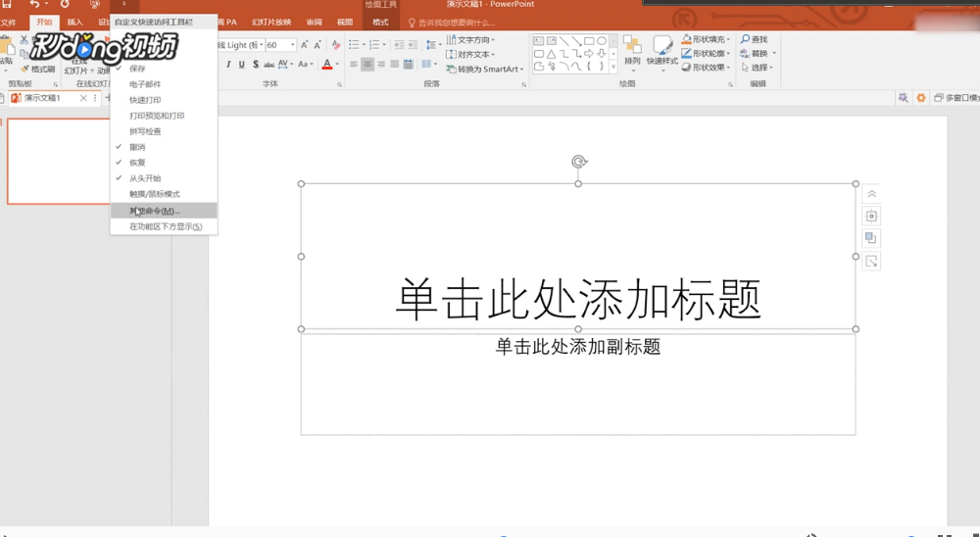Choose 拼写检查 in the menu
980x537 pixels.
click(164, 131)
